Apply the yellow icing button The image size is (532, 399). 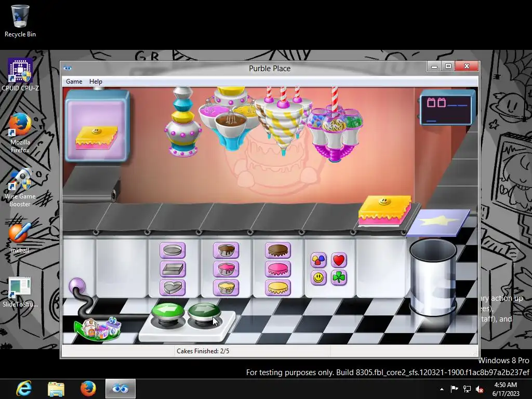click(278, 288)
